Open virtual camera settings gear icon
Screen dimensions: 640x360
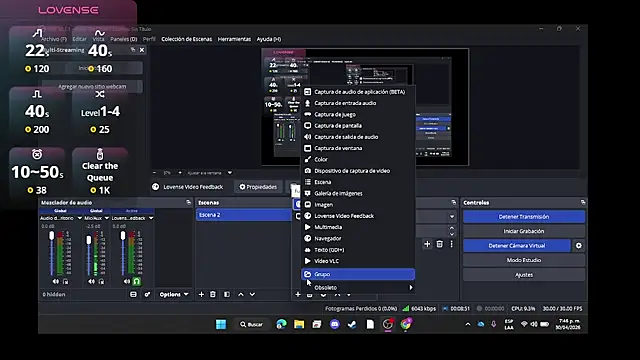pyautogui.click(x=579, y=246)
